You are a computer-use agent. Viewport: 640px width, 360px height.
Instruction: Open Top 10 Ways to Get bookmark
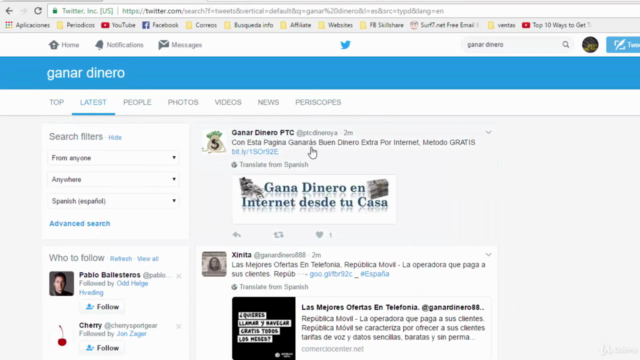(x=556, y=25)
